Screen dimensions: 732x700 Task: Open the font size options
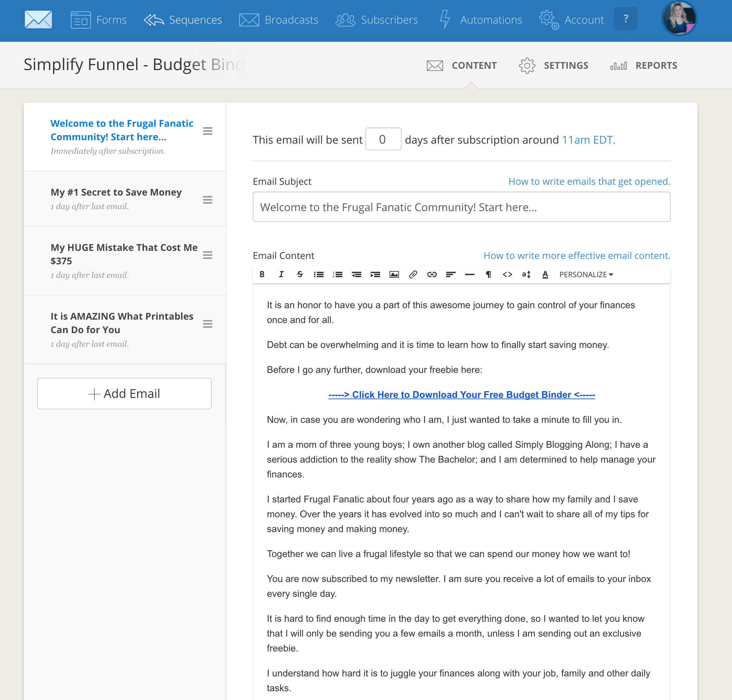point(526,274)
